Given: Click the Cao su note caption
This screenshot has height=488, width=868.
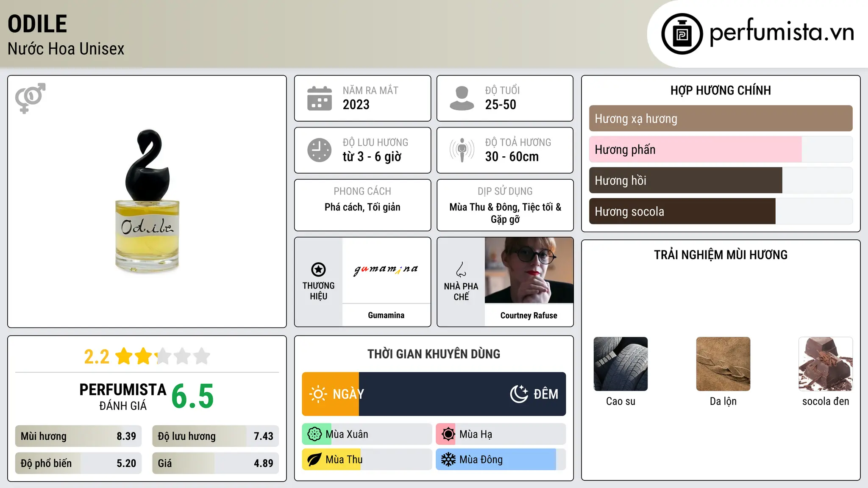Looking at the screenshot, I should pos(620,401).
